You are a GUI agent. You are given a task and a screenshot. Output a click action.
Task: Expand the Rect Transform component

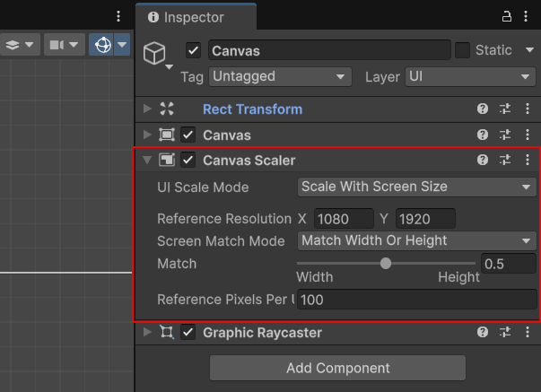147,109
